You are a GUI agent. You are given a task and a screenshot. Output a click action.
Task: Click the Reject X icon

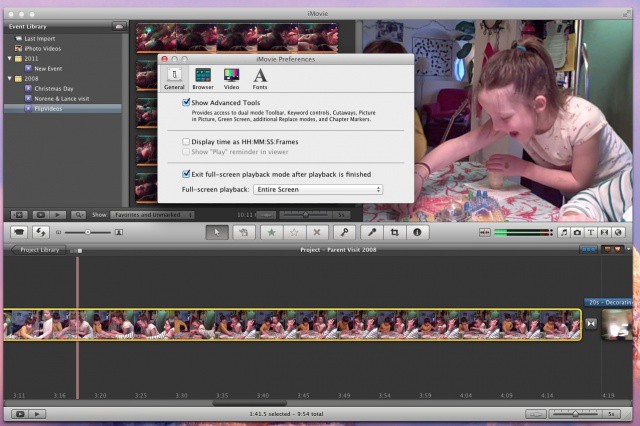click(x=316, y=232)
